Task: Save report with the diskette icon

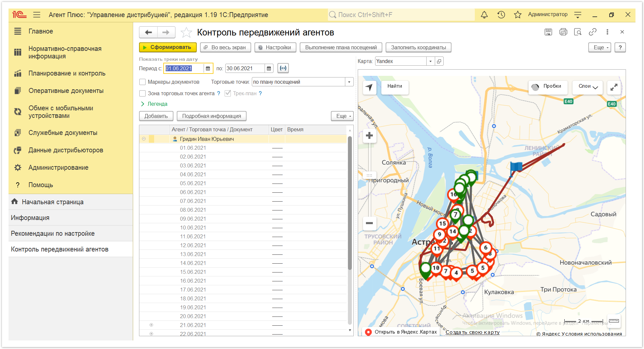Action: point(548,32)
